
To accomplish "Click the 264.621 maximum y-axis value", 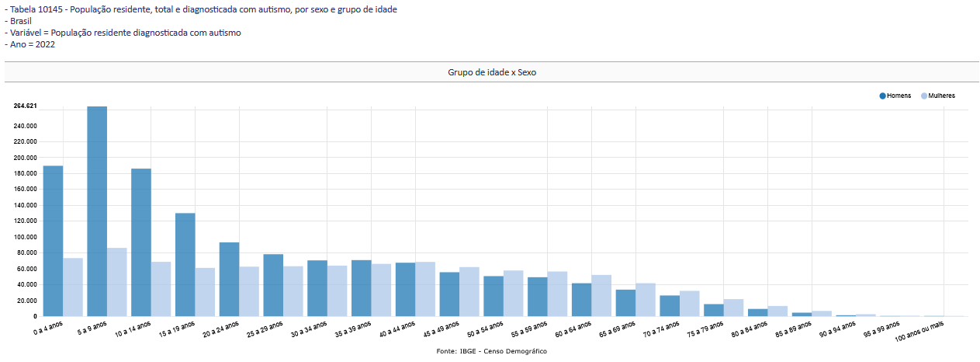I will [x=26, y=106].
